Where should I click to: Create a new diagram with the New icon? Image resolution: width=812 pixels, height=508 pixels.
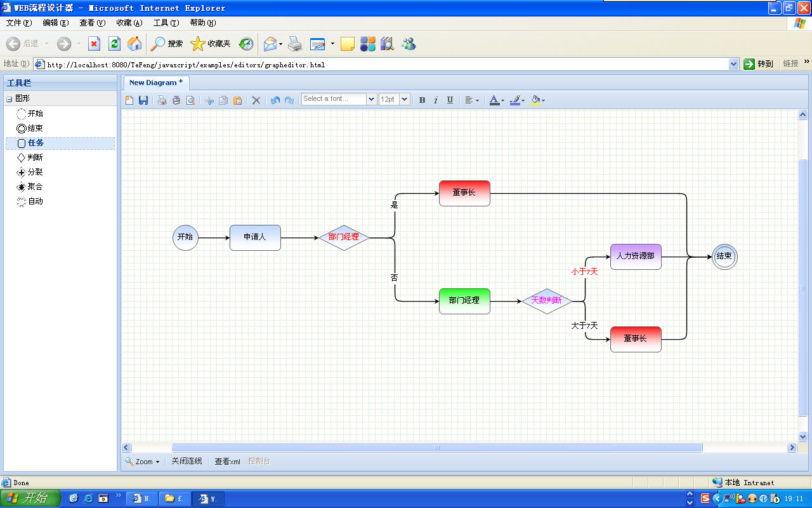click(x=129, y=100)
